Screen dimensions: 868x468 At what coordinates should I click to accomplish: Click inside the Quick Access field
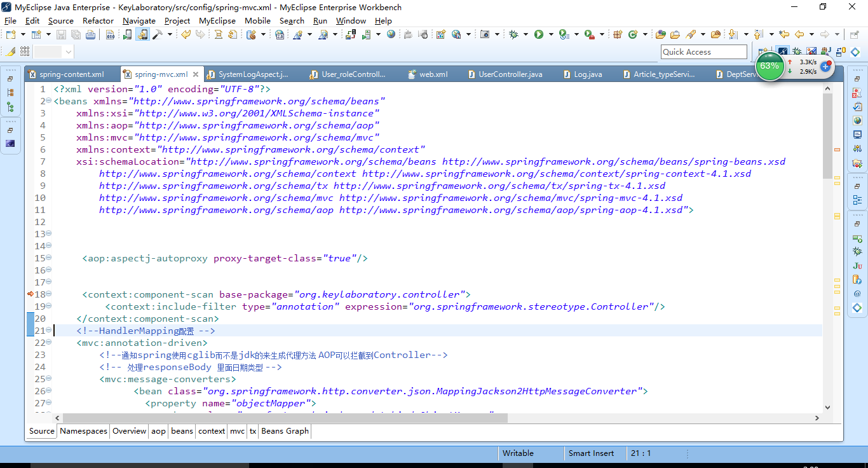(x=704, y=52)
